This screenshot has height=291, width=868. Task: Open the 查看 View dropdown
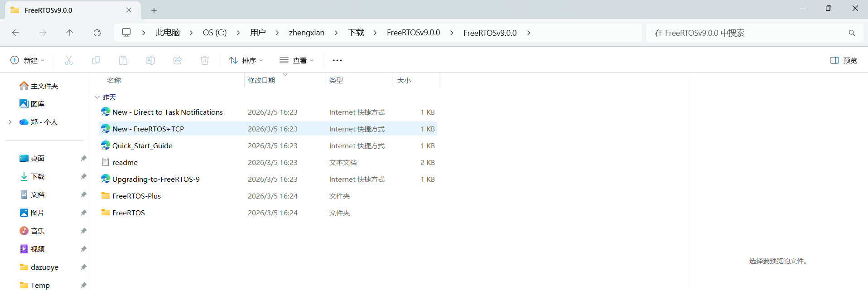(297, 60)
